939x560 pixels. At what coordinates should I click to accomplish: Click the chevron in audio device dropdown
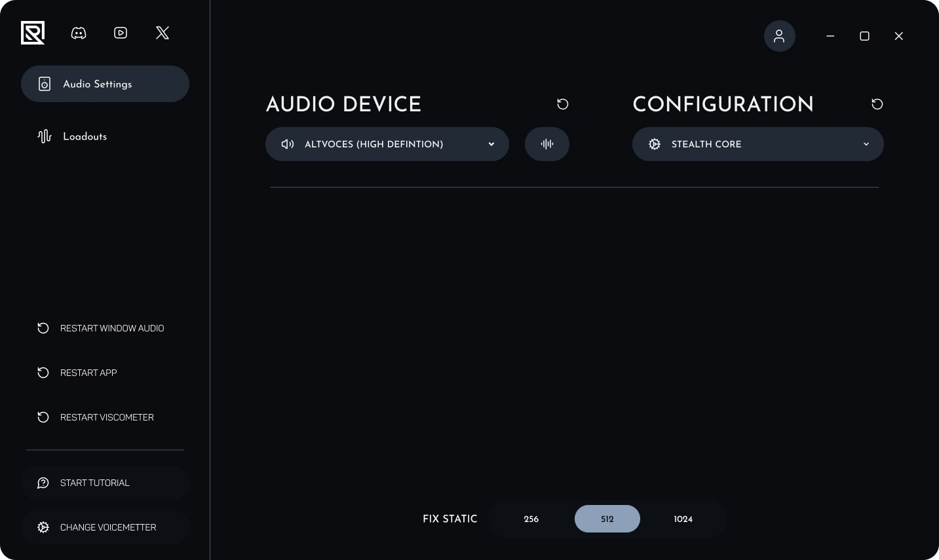pyautogui.click(x=491, y=144)
